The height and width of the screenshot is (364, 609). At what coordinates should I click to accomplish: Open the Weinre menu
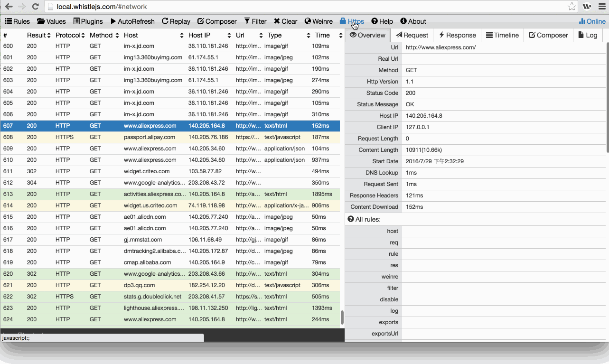[319, 21]
